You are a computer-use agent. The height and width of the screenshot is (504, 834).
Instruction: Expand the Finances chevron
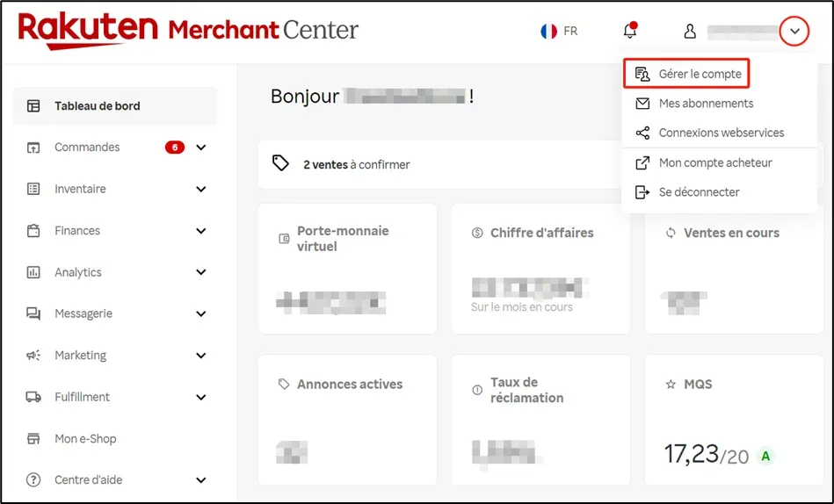pos(201,231)
